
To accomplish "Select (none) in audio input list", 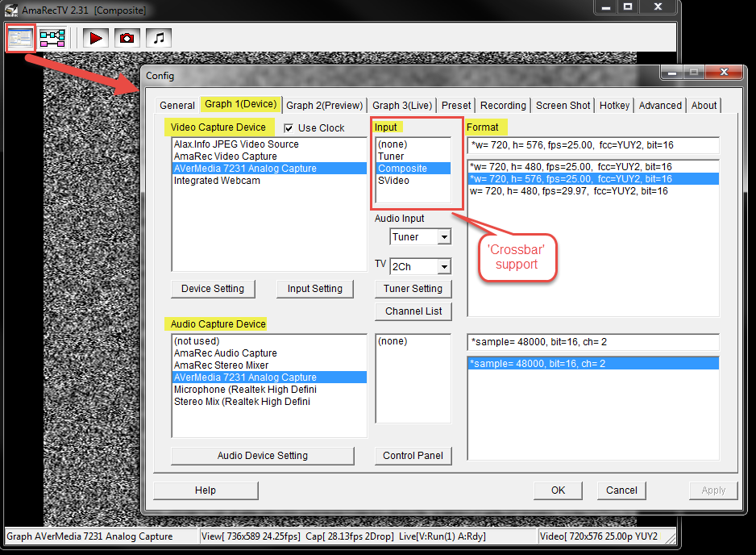I will click(x=413, y=341).
